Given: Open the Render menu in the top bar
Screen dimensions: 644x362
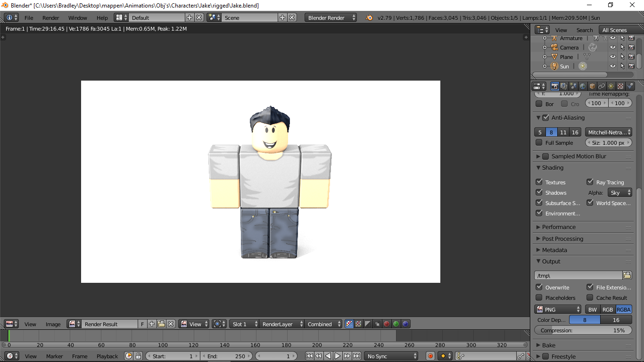Looking at the screenshot, I should click(x=51, y=18).
